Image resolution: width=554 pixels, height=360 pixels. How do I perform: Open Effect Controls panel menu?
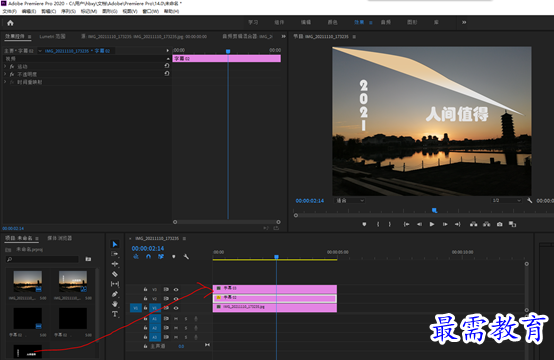point(29,36)
